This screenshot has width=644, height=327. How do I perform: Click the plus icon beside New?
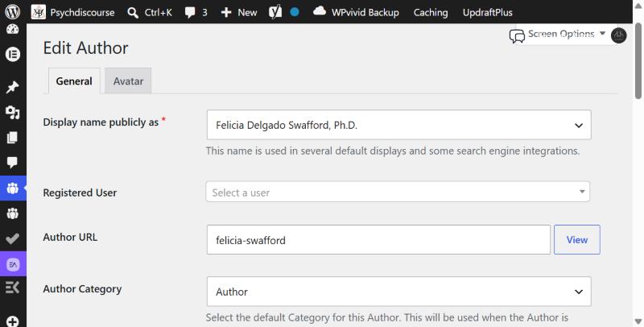tap(226, 13)
